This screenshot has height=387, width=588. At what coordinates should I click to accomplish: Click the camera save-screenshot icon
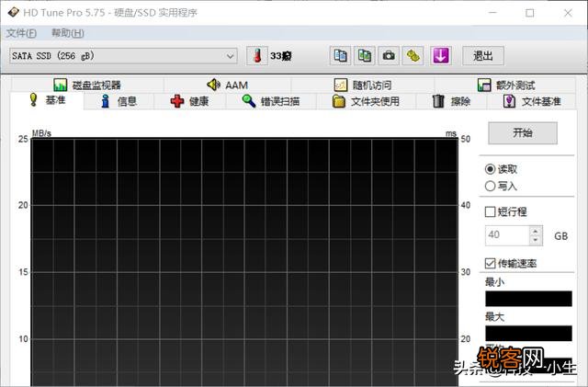point(389,56)
